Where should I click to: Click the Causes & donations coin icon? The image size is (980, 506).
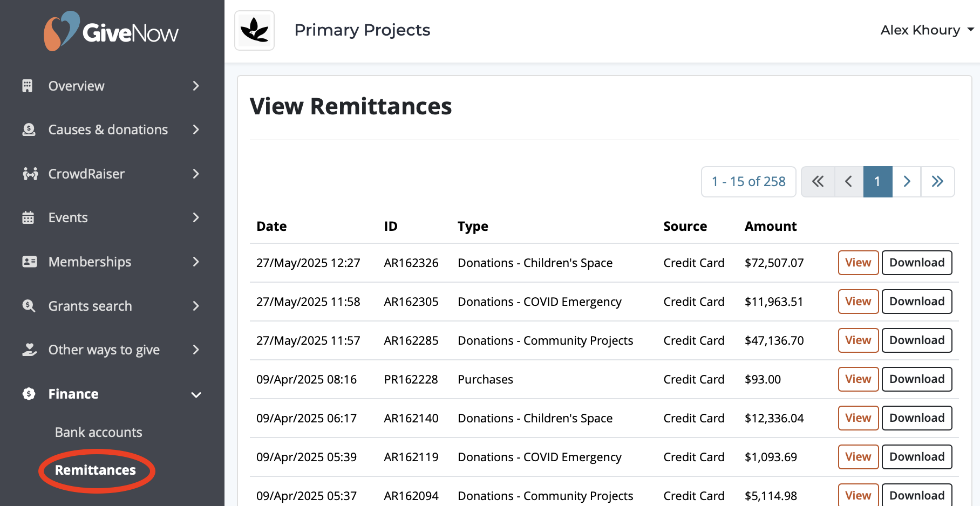29,129
